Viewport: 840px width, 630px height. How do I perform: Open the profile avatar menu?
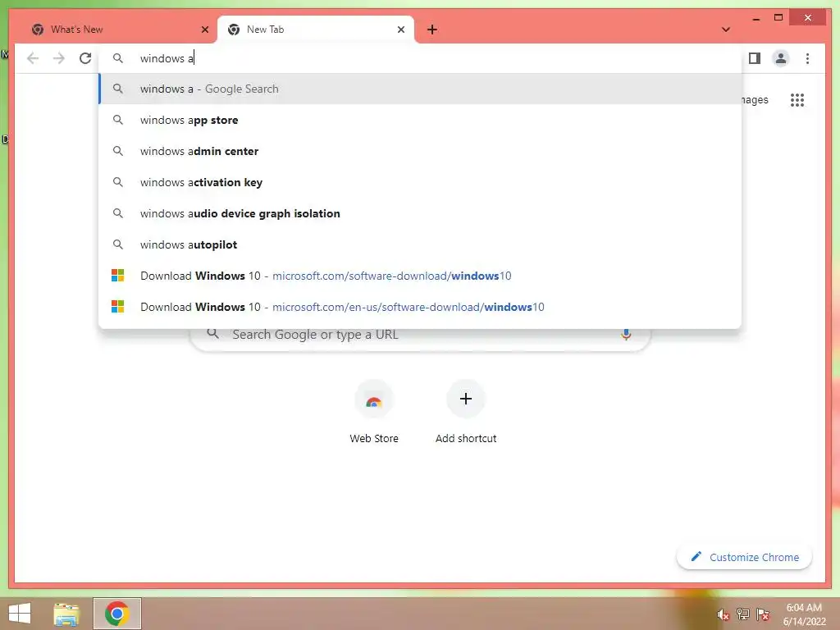(x=781, y=58)
